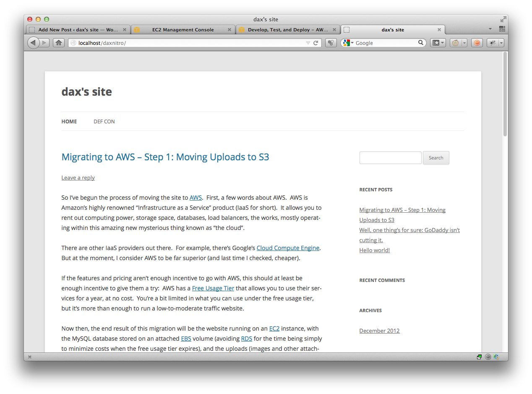
Task: Follow the EBS link in the article
Action: (x=186, y=339)
